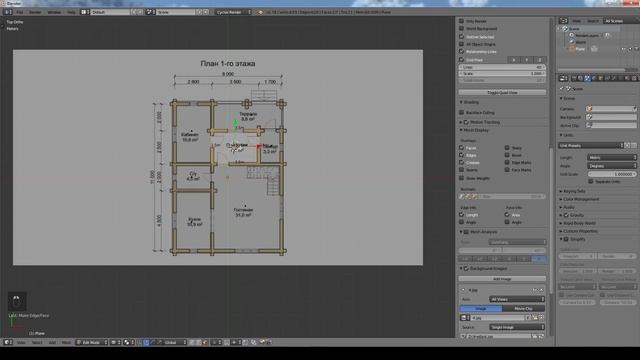Viewport: 640px width, 360px height.
Task: Toggle grid Z axis button
Action: coord(540,60)
